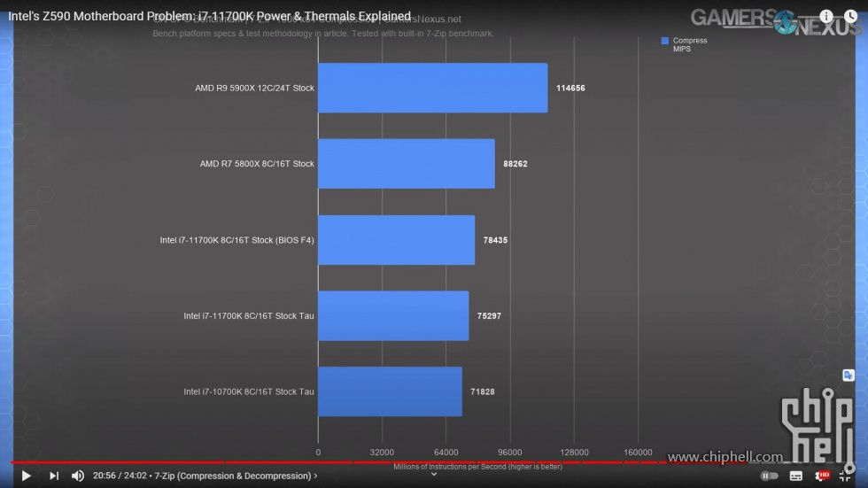Add video to Watch Later clock icon

850,16
